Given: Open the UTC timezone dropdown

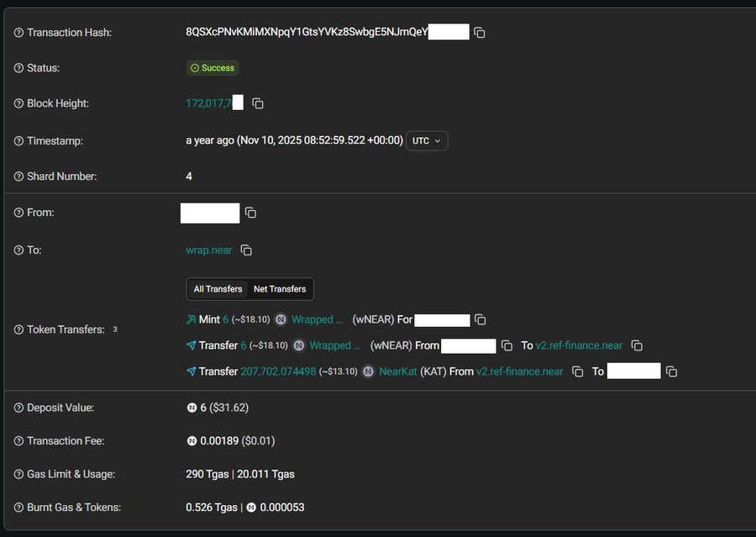Looking at the screenshot, I should (x=427, y=141).
